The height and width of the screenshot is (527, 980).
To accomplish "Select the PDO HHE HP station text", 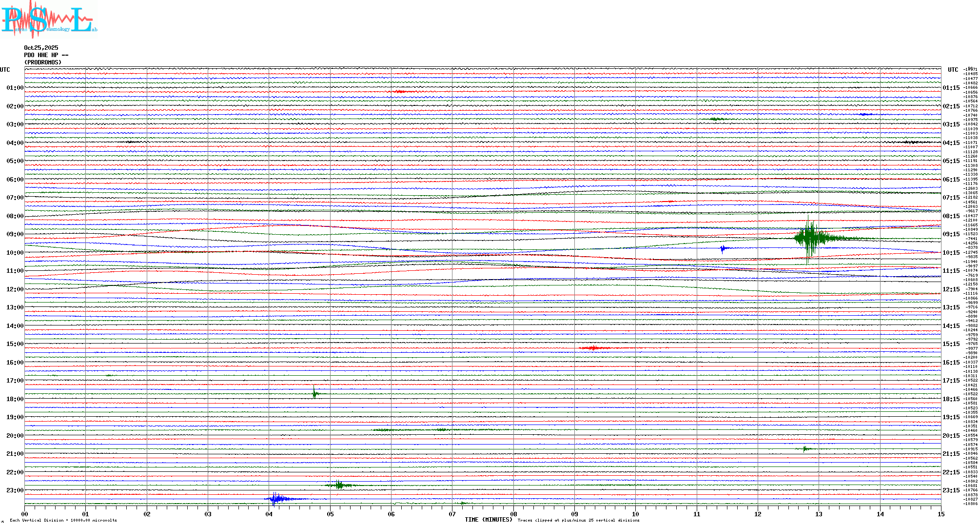I will pyautogui.click(x=46, y=55).
